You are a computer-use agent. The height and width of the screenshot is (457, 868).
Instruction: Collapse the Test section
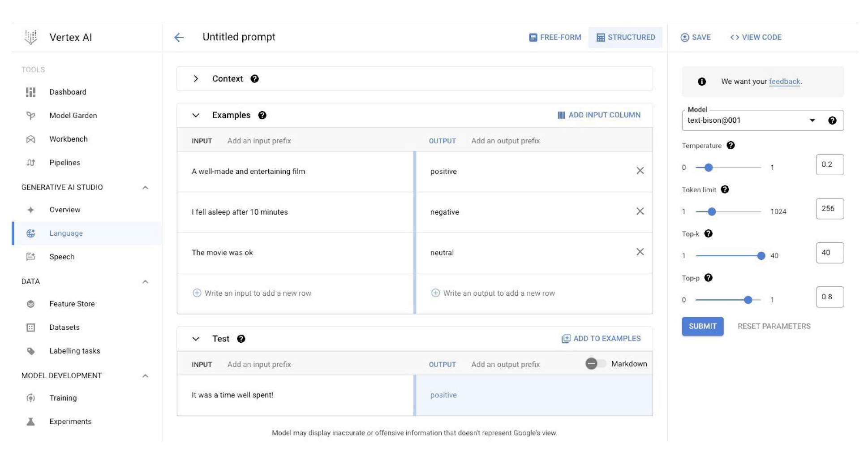[x=196, y=339]
